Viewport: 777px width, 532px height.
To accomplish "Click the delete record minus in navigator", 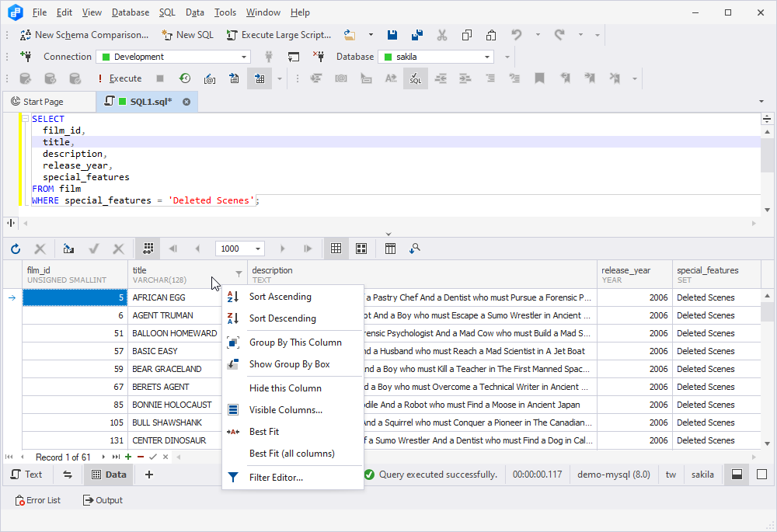I will click(141, 457).
